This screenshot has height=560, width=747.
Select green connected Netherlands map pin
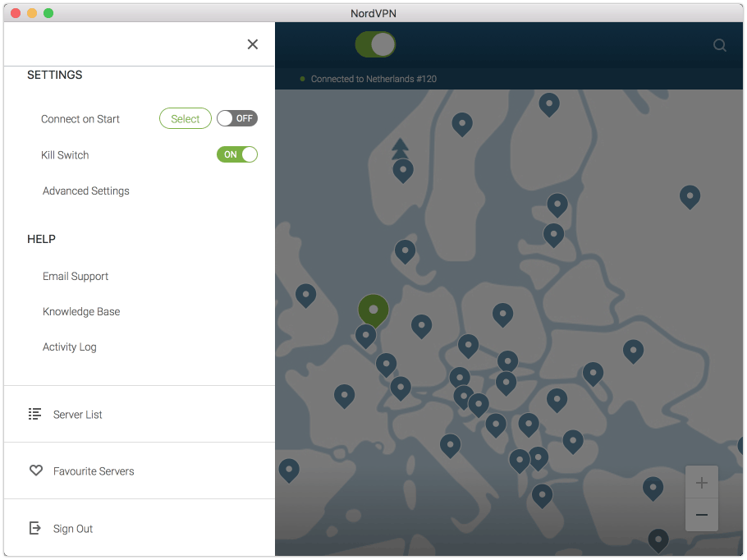point(373,310)
